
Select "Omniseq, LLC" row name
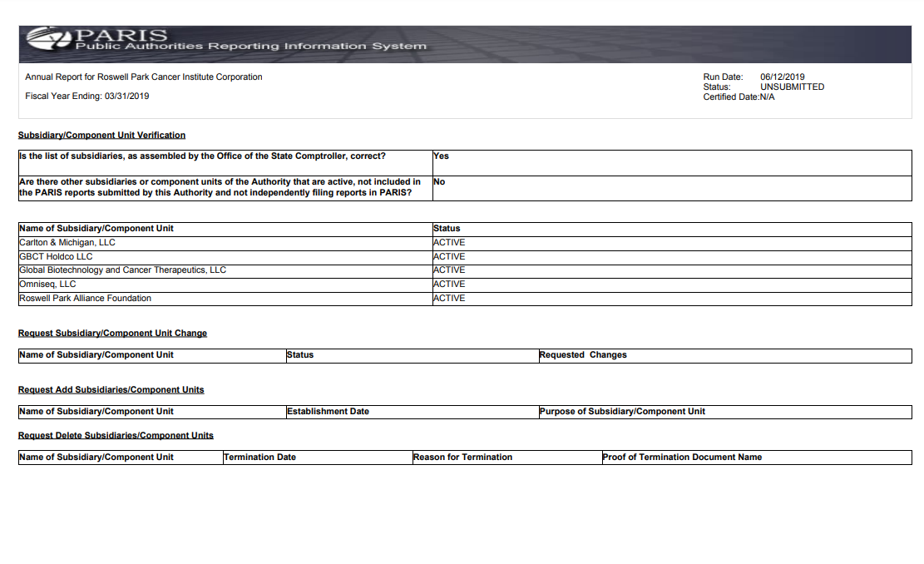click(47, 284)
